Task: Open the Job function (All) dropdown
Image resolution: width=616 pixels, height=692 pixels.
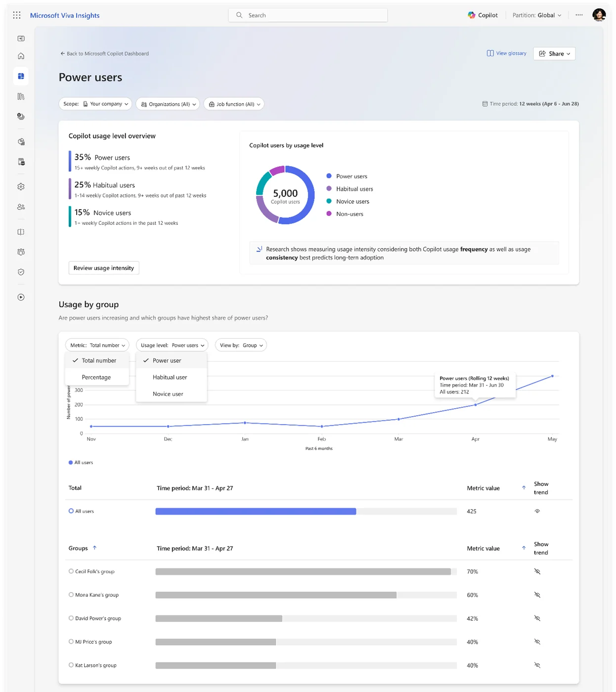Action: 234,104
